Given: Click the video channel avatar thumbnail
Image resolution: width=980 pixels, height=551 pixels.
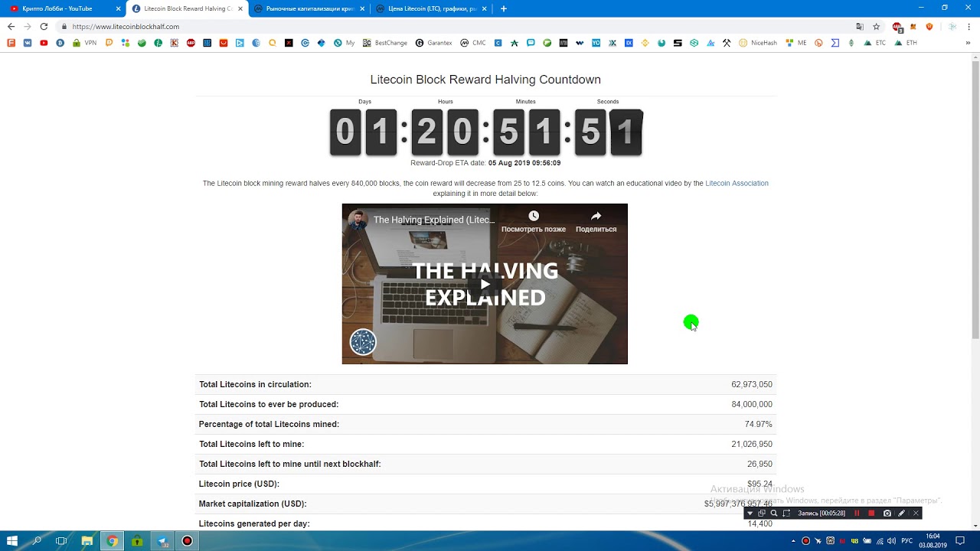Looking at the screenshot, I should coord(357,220).
